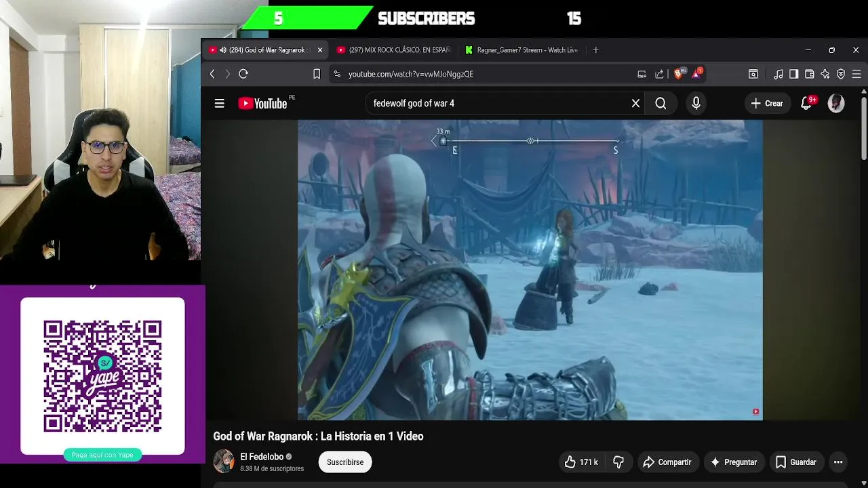The height and width of the screenshot is (488, 868).
Task: Click the magnifier search button
Action: coord(660,104)
